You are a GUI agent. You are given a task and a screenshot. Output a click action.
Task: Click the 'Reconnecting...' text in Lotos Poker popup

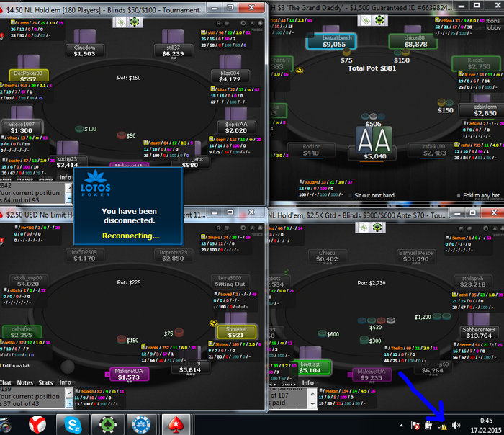pyautogui.click(x=130, y=236)
